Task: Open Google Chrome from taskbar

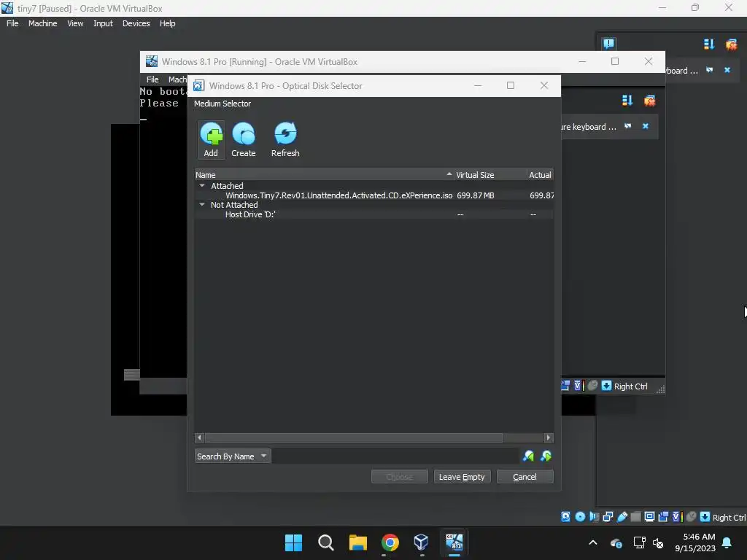Action: coord(390,542)
